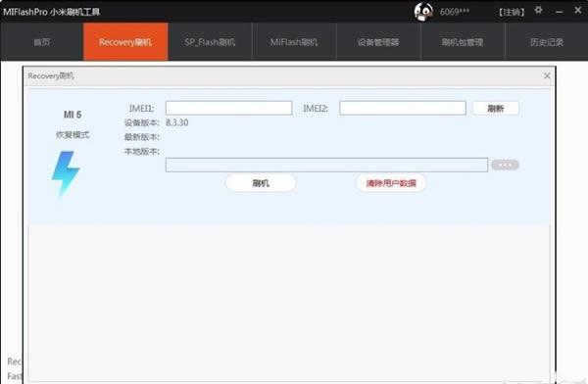Image resolution: width=588 pixels, height=384 pixels.
Task: Click the 刷机 flash button
Action: pos(261,183)
